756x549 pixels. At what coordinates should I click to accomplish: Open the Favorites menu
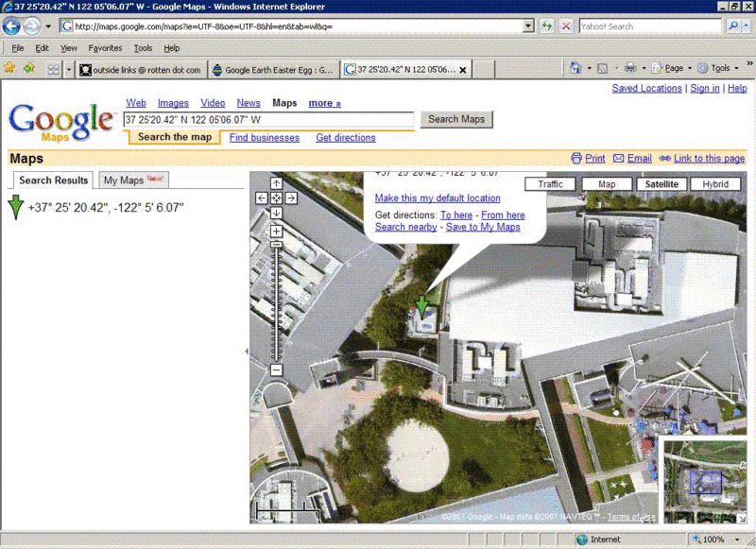pyautogui.click(x=105, y=48)
